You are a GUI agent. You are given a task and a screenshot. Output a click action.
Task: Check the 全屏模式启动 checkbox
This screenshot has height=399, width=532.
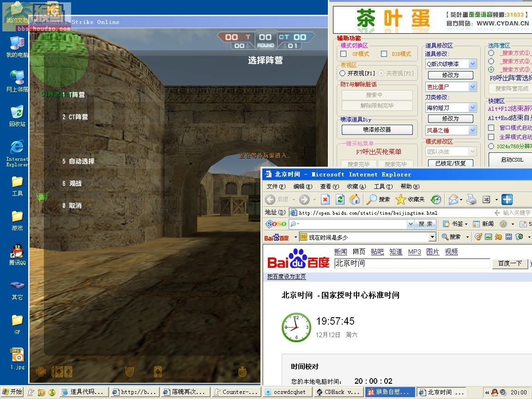(491, 137)
